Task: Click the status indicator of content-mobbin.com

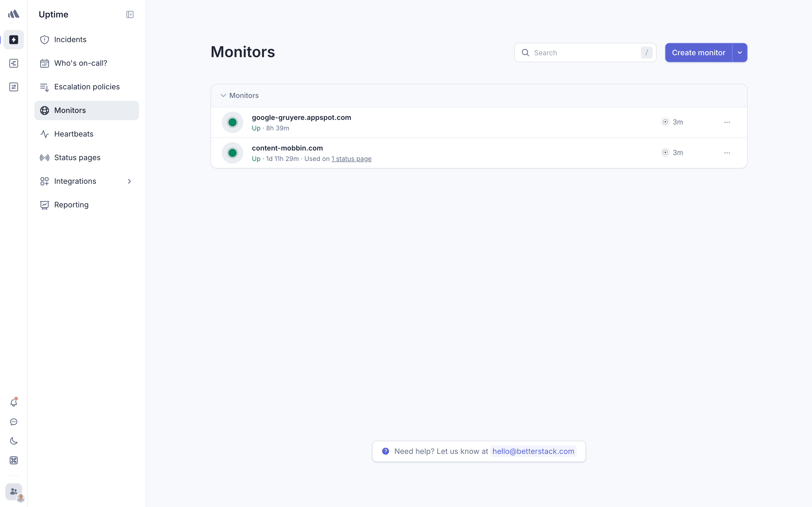Action: pos(232,153)
